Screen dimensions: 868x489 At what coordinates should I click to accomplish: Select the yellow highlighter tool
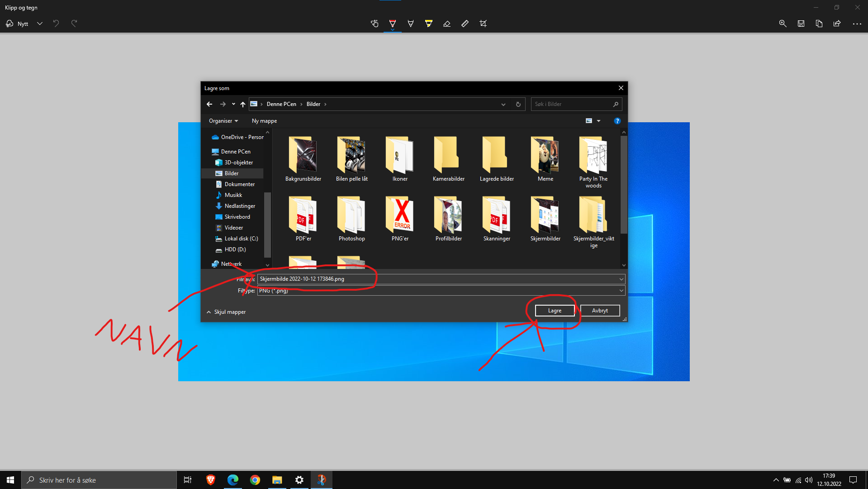click(429, 24)
